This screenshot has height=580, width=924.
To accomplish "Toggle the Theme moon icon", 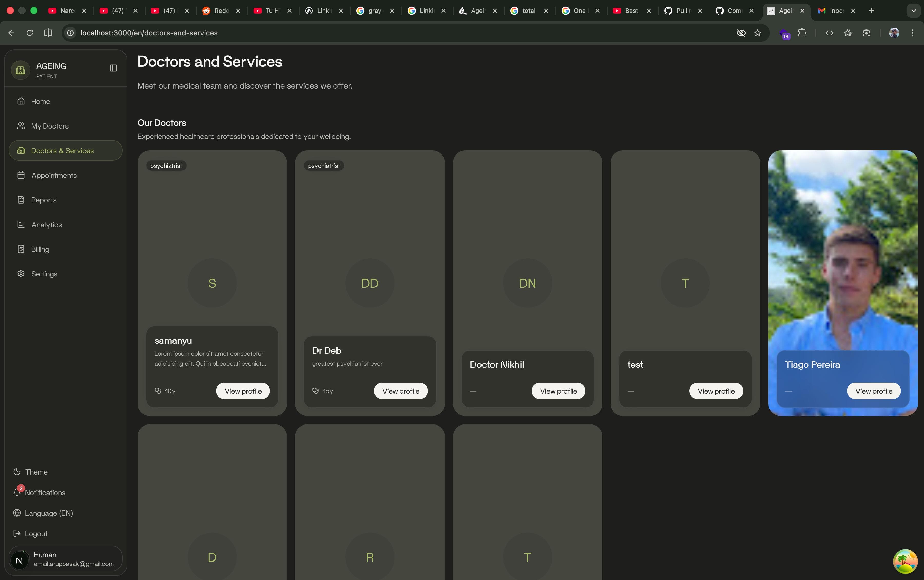I will pos(17,472).
